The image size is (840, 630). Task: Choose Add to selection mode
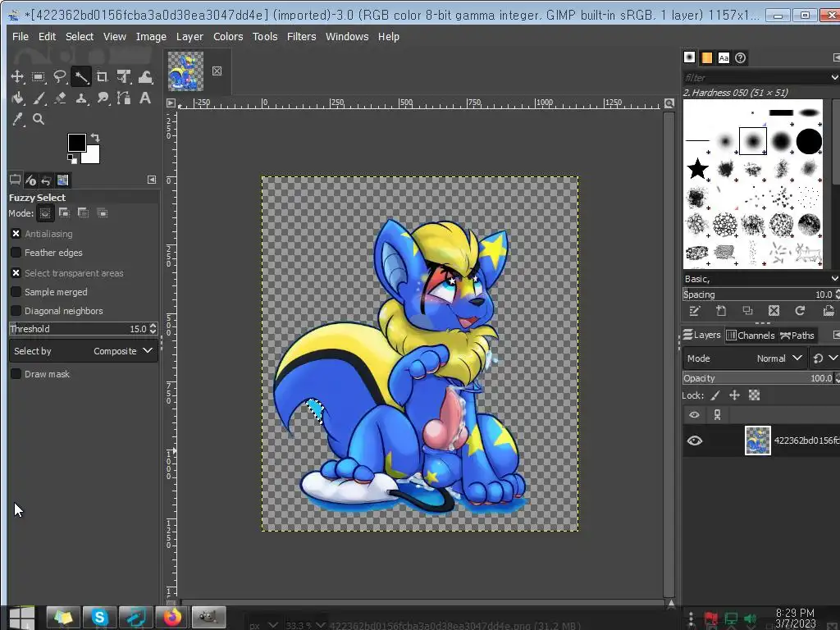pyautogui.click(x=64, y=213)
